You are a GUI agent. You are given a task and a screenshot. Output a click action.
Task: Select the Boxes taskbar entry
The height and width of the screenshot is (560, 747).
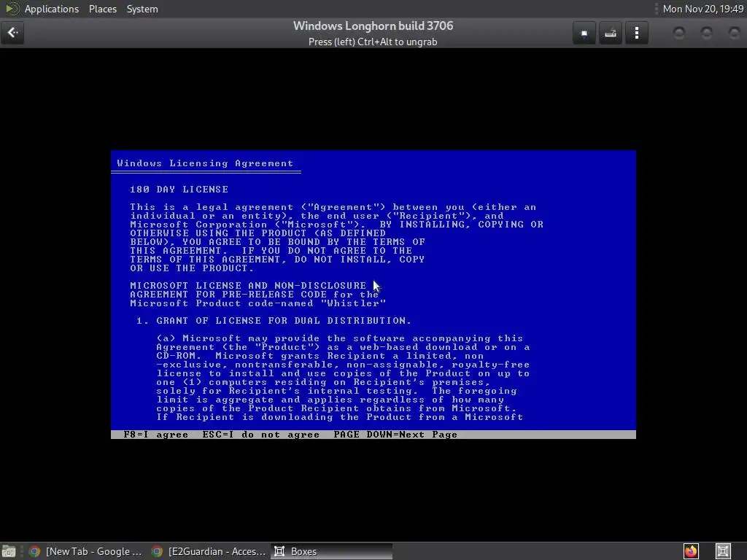click(332, 551)
